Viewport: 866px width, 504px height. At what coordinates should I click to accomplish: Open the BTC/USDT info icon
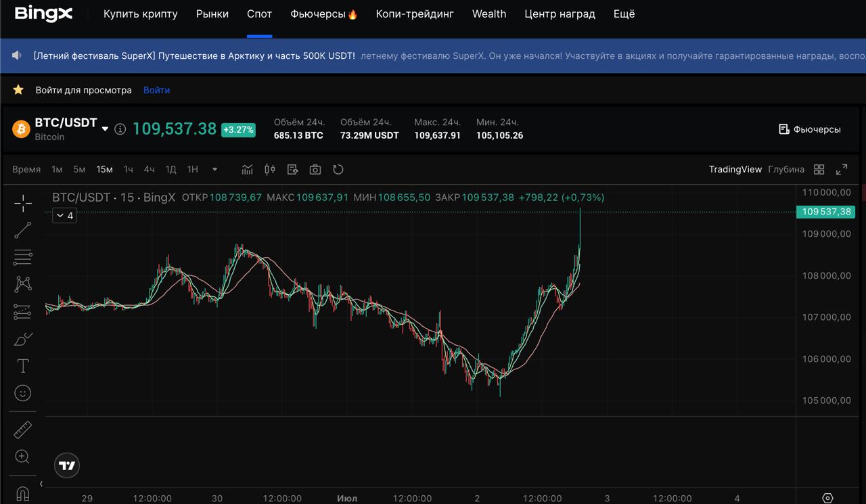click(x=120, y=129)
